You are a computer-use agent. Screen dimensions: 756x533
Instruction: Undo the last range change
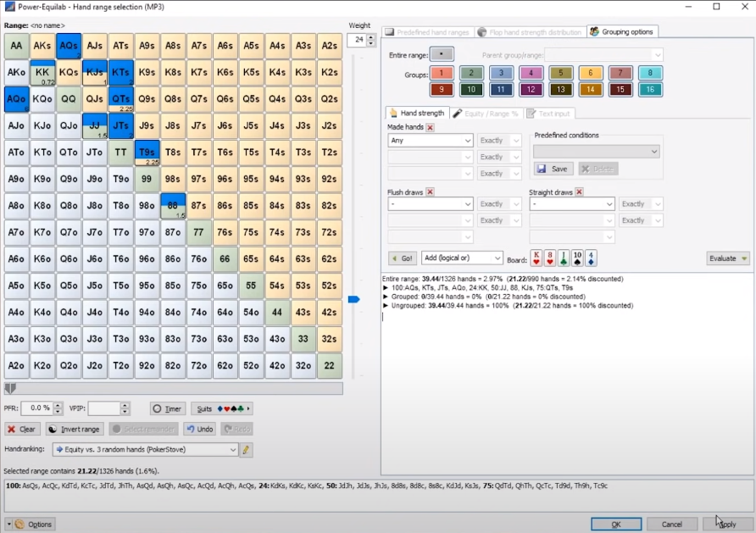click(199, 430)
